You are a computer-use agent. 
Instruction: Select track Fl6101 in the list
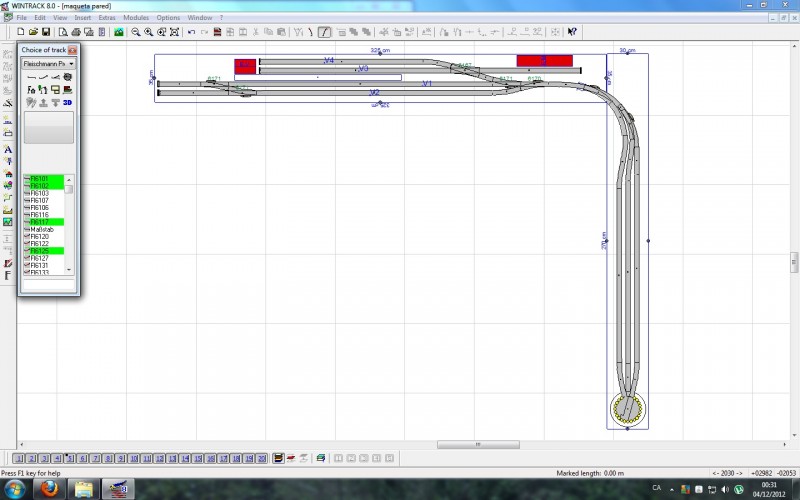(43, 179)
